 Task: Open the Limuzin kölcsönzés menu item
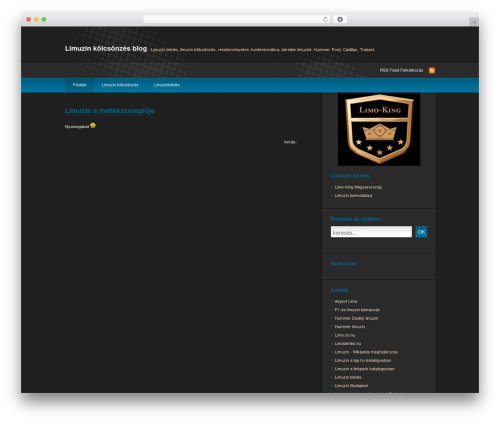coord(120,85)
